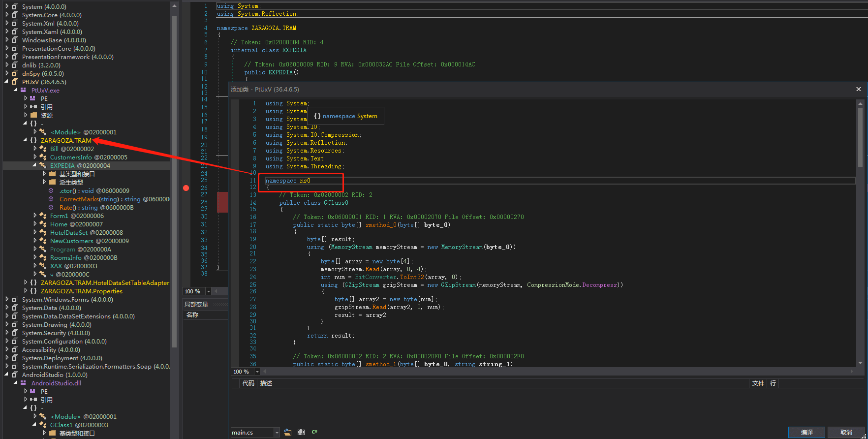Click the dnSpy (6.0.5.0) assembly icon
This screenshot has height=439, width=868.
coord(15,73)
